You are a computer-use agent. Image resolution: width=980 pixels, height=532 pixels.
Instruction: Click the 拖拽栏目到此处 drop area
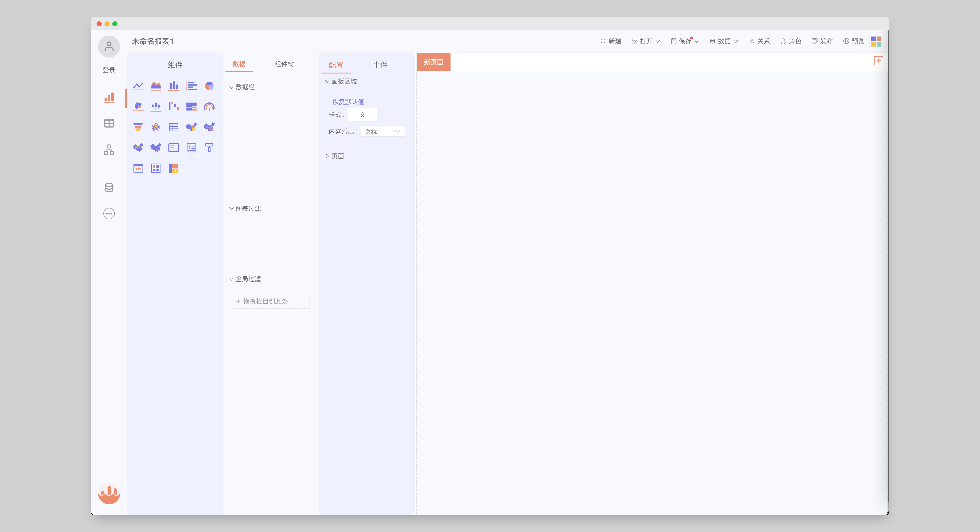click(x=271, y=301)
